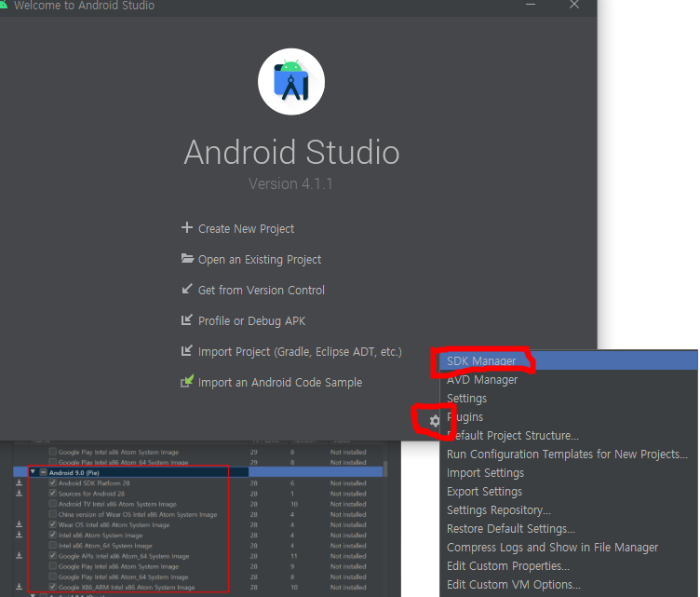Image resolution: width=700 pixels, height=597 pixels.
Task: Close the Welcome to Android Studio window
Action: pyautogui.click(x=574, y=5)
